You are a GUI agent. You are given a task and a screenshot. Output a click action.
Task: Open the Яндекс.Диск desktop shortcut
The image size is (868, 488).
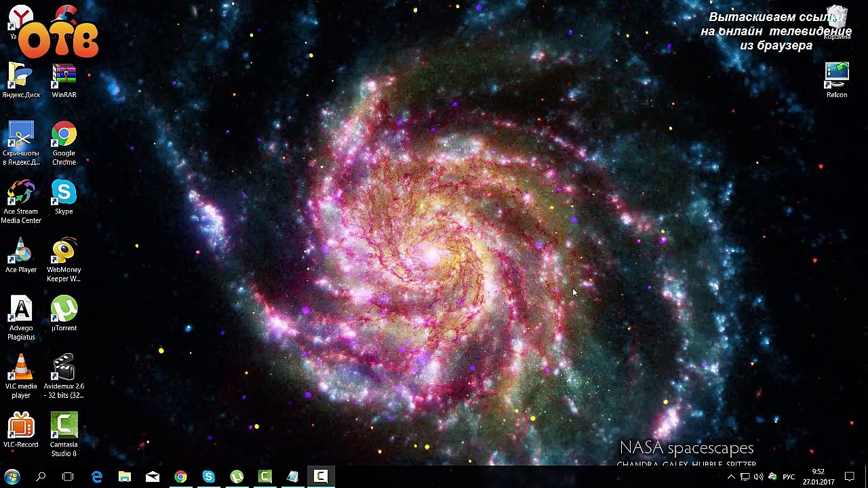[21, 80]
